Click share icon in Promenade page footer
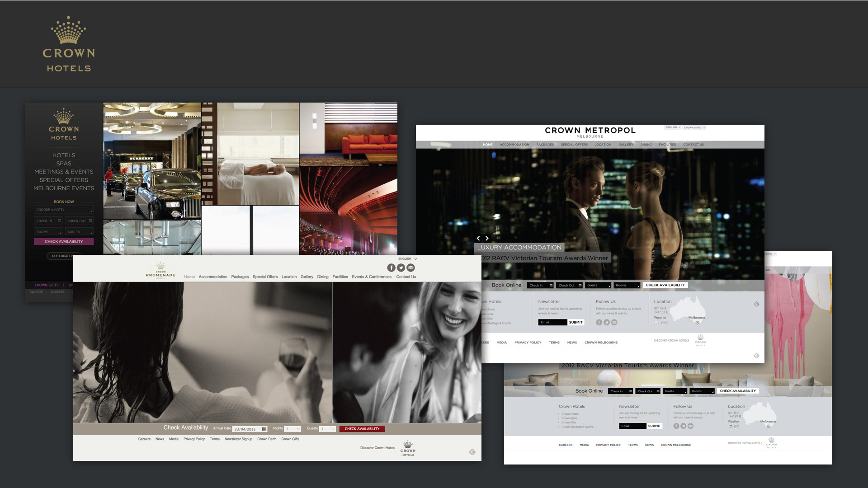This screenshot has width=868, height=488. (472, 452)
